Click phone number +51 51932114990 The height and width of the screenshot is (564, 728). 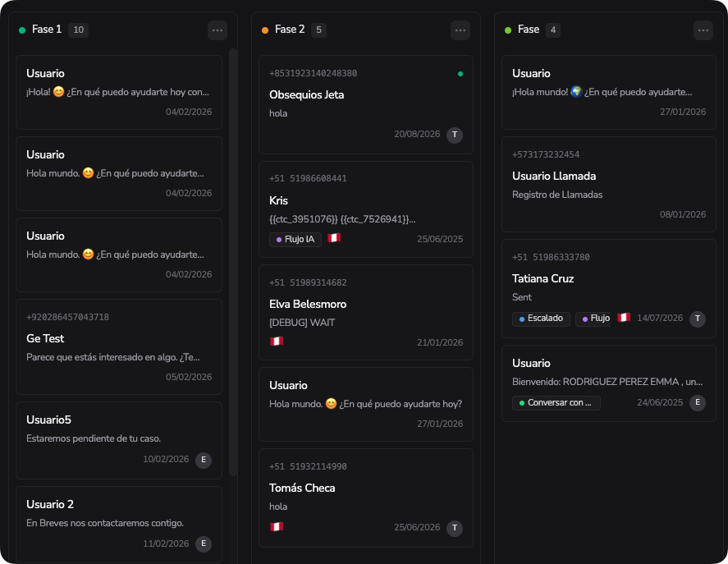pyautogui.click(x=308, y=466)
